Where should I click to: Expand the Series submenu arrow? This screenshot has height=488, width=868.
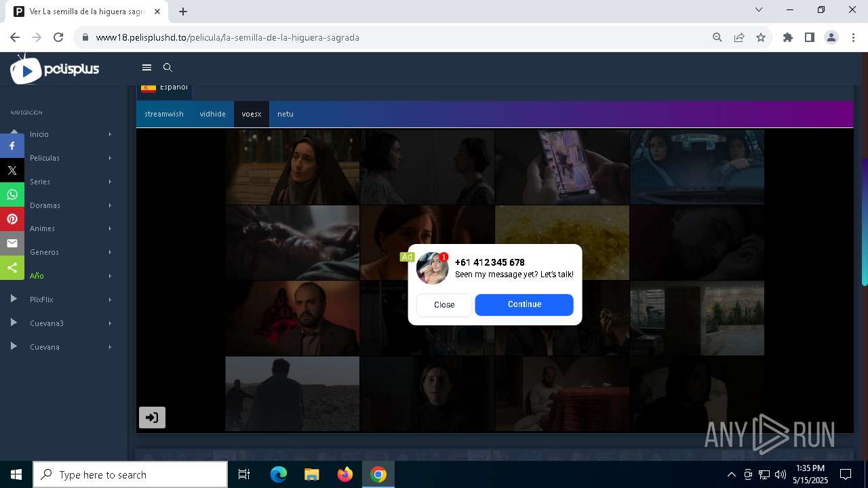(x=110, y=182)
